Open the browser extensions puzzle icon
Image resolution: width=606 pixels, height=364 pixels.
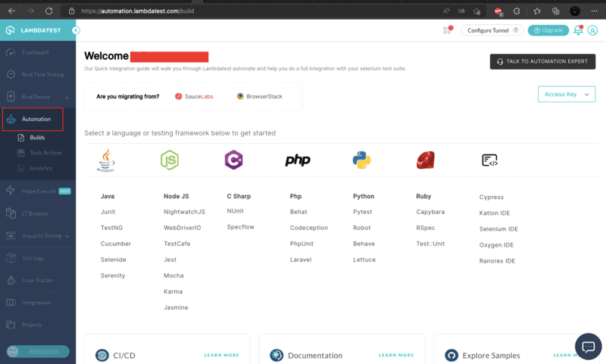tap(517, 11)
